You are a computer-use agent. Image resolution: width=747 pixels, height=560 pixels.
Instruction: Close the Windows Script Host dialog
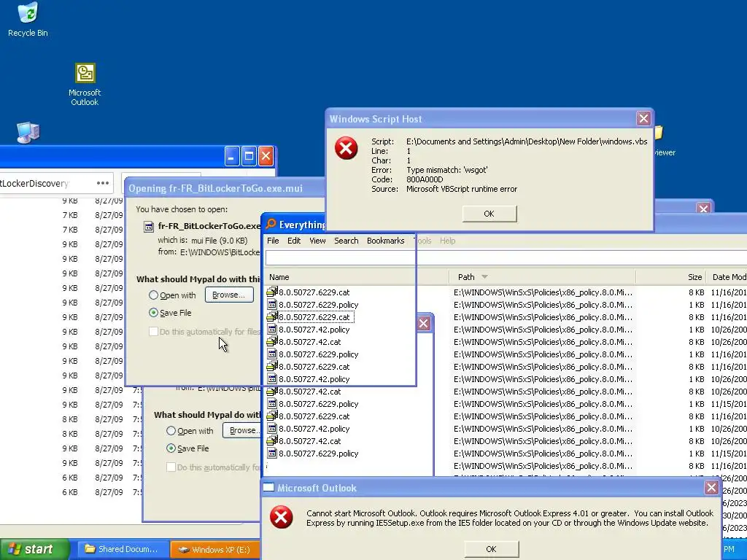(643, 119)
